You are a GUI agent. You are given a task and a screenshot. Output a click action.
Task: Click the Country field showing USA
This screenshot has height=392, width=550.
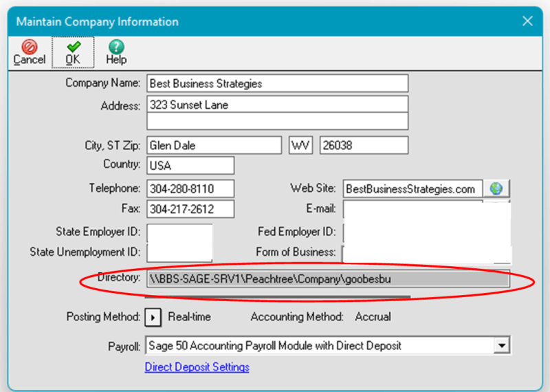(190, 166)
